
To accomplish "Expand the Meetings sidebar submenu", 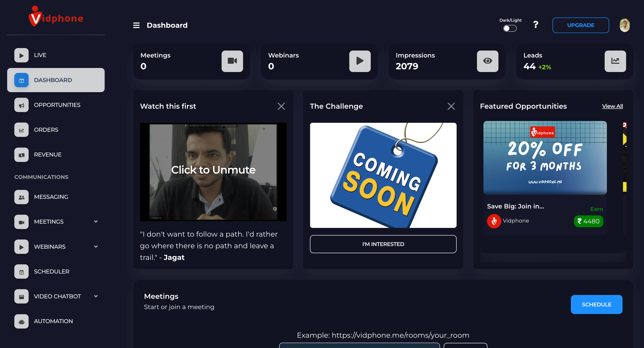I will (x=96, y=221).
